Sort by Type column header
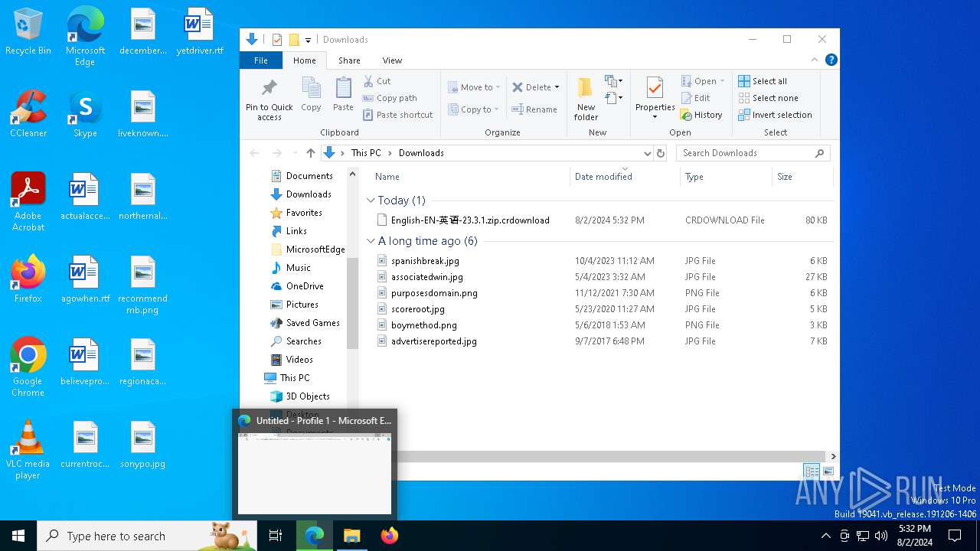This screenshot has height=551, width=980. [x=726, y=177]
